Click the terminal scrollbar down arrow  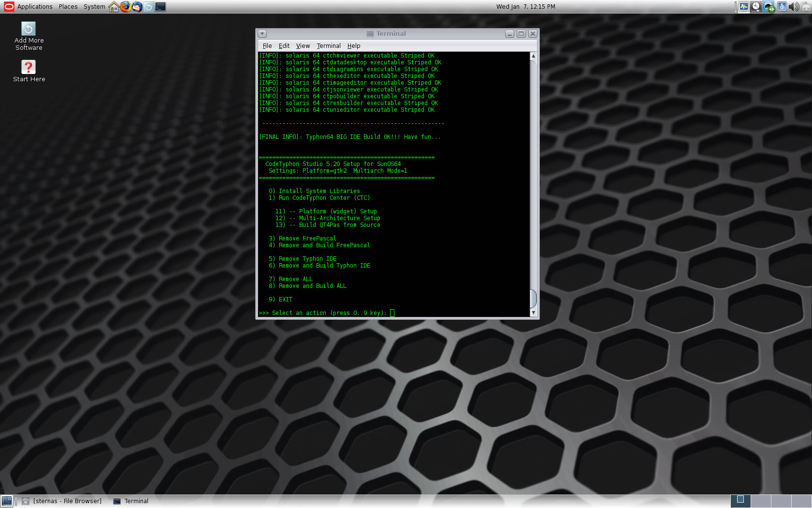[x=533, y=313]
